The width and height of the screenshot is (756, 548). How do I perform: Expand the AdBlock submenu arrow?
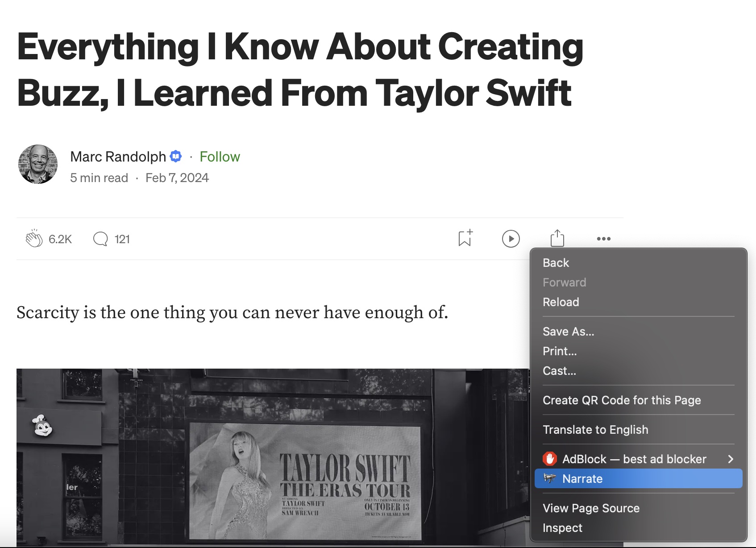[x=730, y=459]
